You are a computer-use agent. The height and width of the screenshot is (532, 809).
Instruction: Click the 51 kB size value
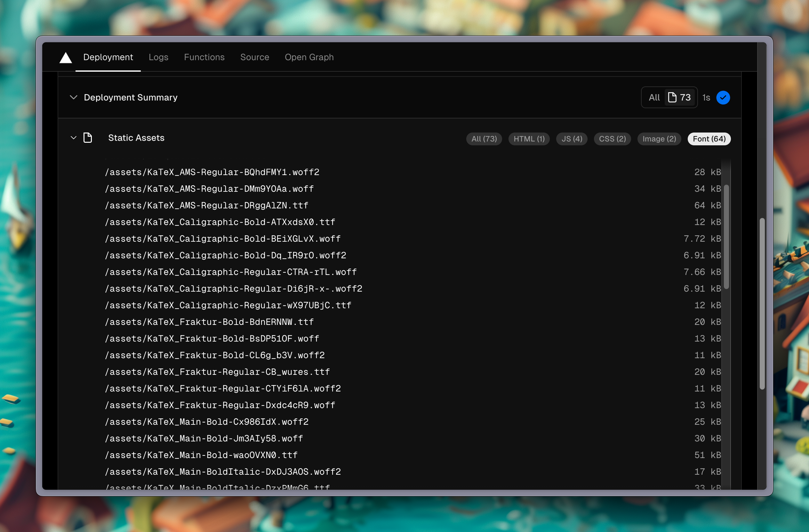707,455
